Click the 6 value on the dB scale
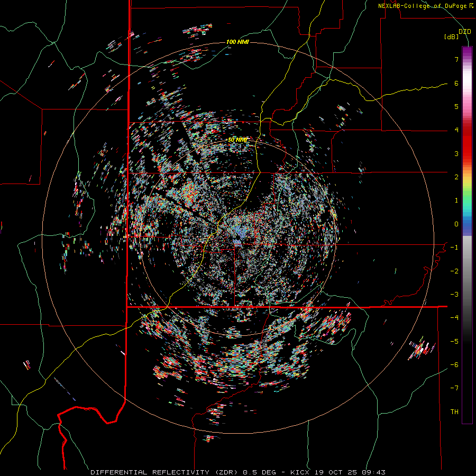The width and height of the screenshot is (476, 476). click(456, 83)
